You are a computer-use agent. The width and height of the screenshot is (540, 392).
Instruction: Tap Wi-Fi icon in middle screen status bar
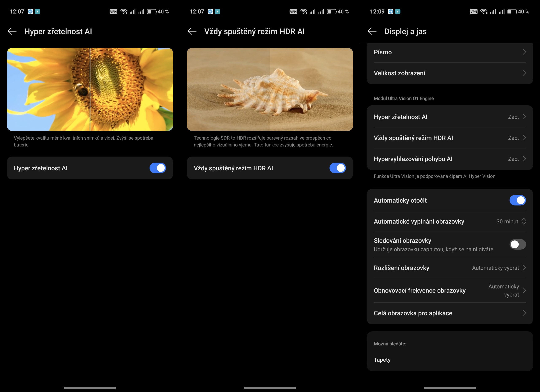coord(303,11)
